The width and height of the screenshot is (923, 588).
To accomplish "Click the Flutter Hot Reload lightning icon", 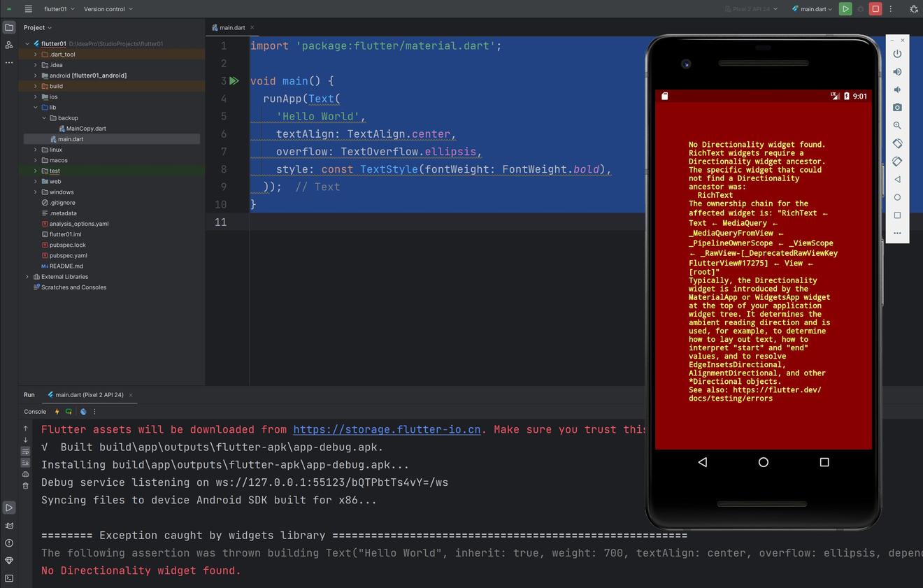I will click(57, 412).
